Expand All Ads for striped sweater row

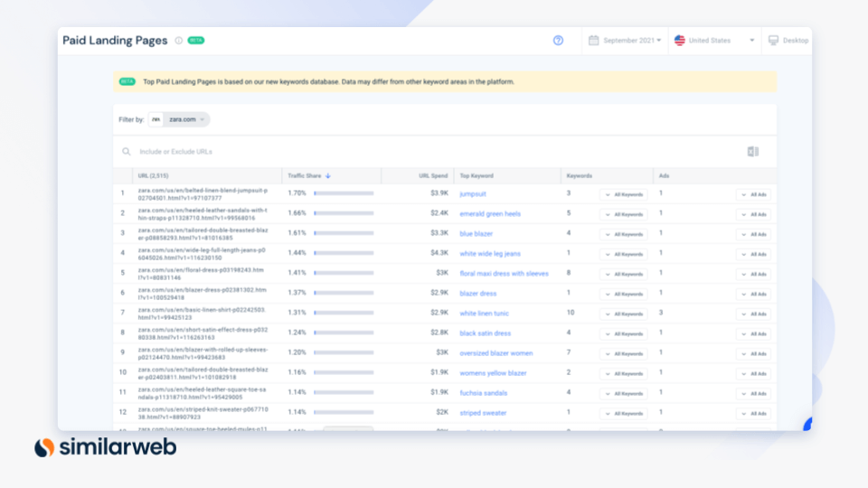pos(753,414)
